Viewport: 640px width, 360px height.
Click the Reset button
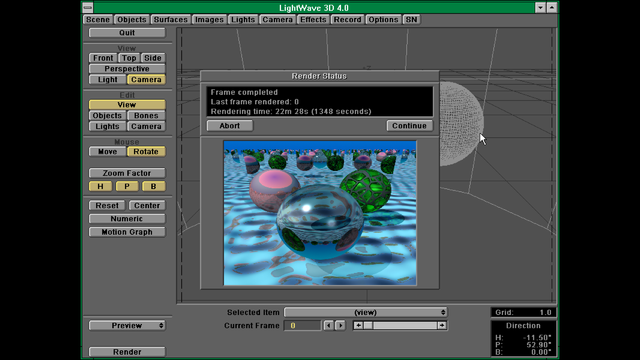pos(107,205)
